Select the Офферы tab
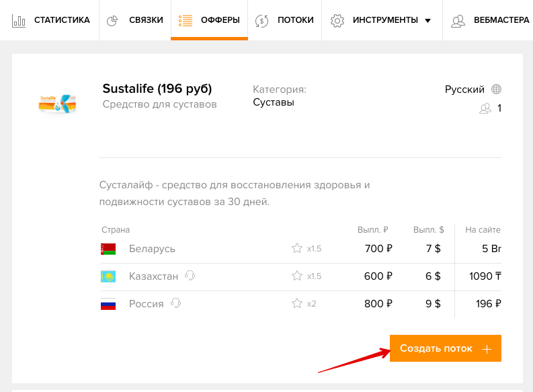Image resolution: width=533 pixels, height=392 pixels. (209, 20)
